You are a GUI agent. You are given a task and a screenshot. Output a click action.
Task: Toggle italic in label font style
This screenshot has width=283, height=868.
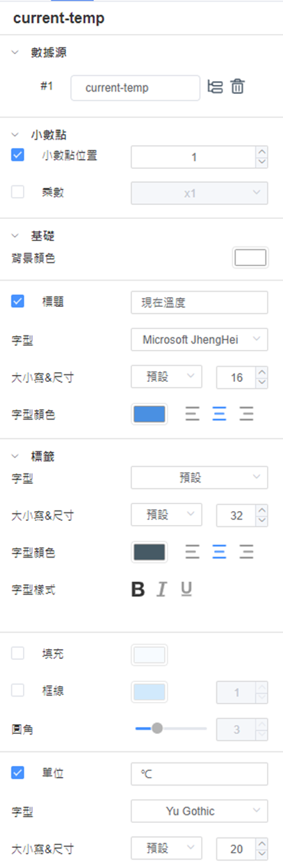[162, 590]
